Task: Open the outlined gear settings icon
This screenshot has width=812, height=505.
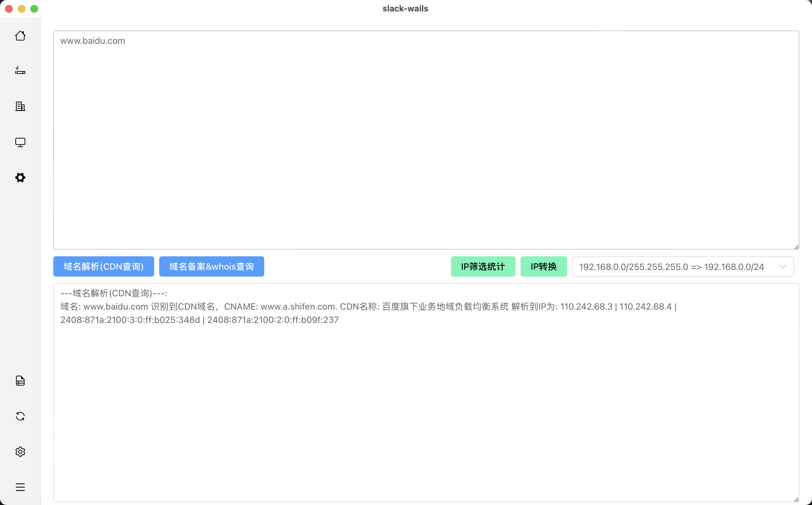Action: [20, 452]
